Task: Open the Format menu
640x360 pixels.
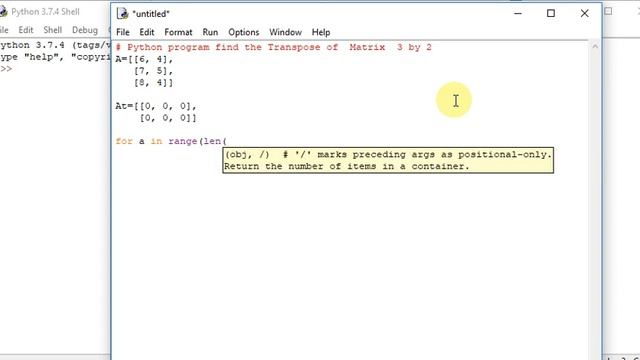Action: 178,32
